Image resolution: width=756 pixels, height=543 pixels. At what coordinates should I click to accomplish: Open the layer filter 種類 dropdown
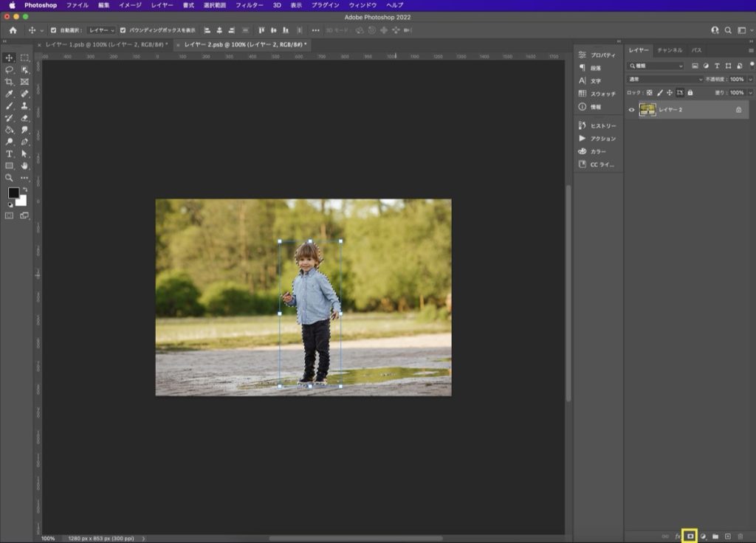click(656, 66)
